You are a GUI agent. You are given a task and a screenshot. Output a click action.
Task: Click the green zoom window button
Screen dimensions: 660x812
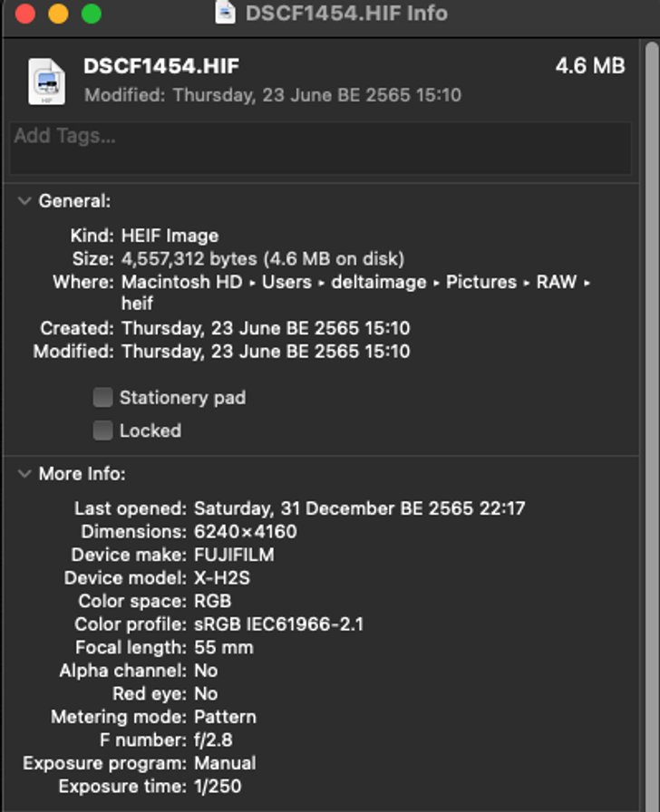[x=91, y=14]
